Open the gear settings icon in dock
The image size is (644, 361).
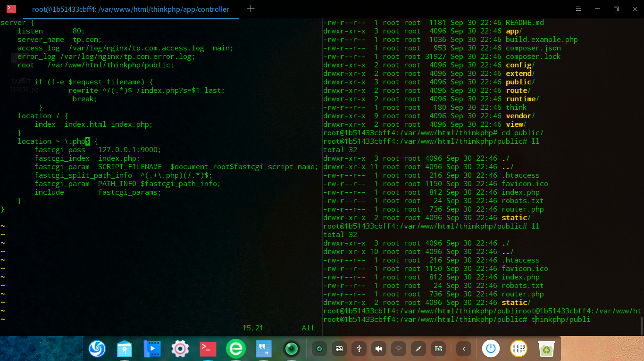[x=180, y=349]
